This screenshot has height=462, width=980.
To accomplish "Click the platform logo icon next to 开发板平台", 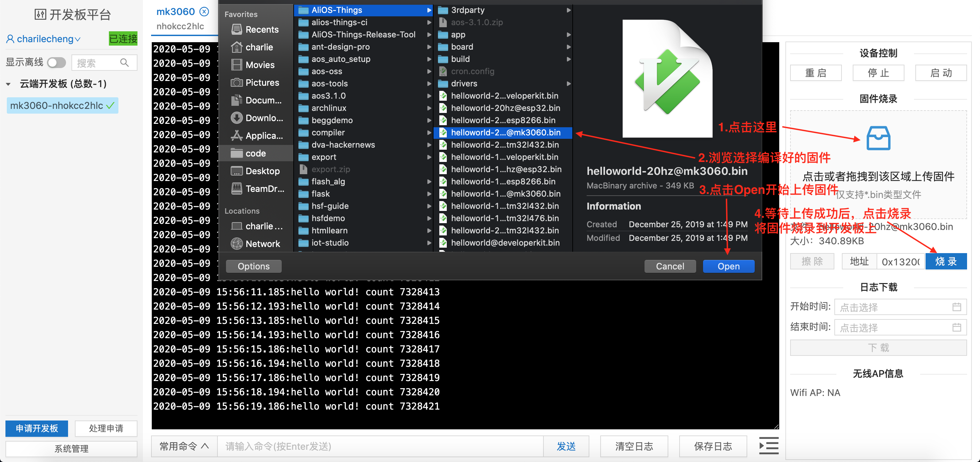I will pos(40,14).
